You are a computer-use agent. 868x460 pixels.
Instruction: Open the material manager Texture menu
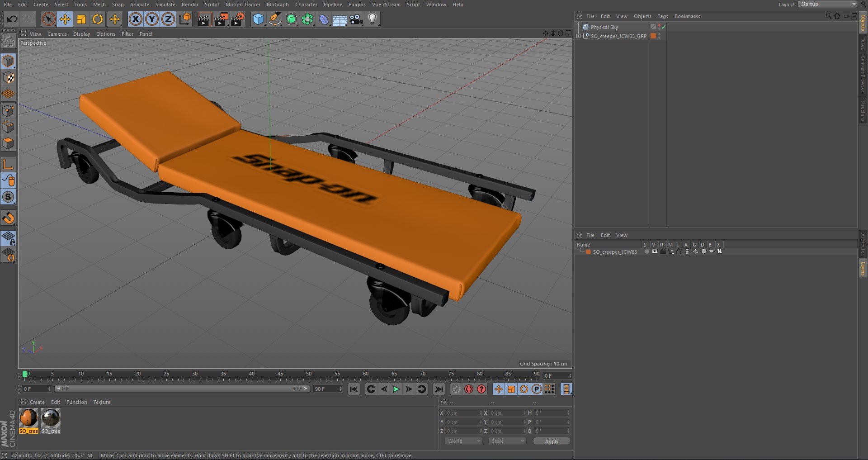pos(102,402)
